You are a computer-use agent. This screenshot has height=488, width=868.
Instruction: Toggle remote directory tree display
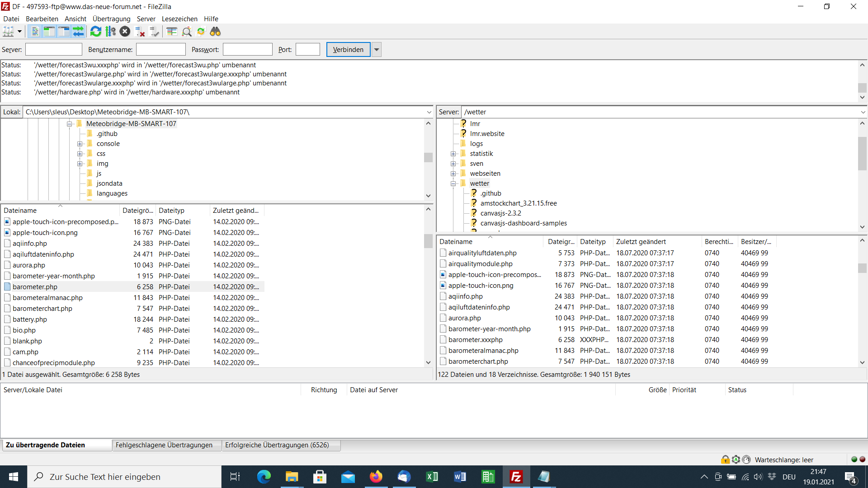64,32
